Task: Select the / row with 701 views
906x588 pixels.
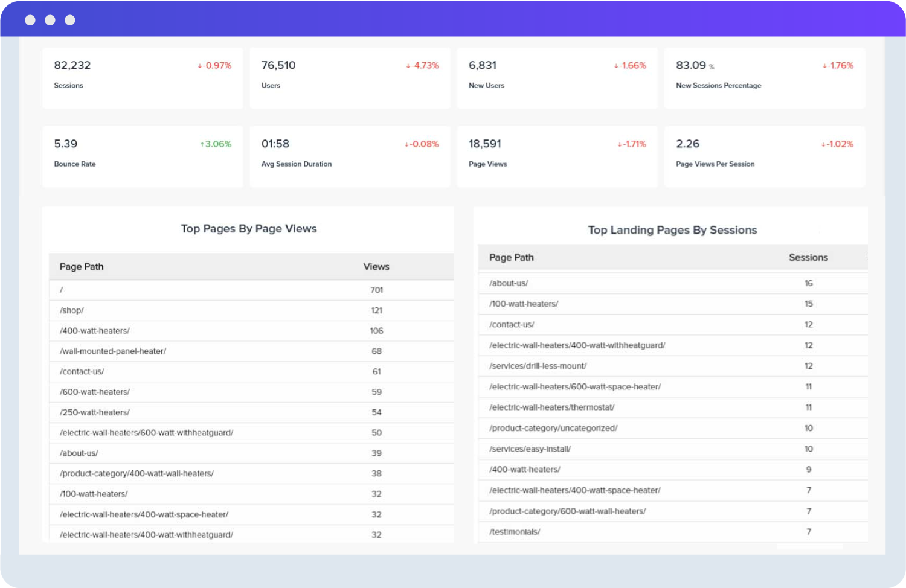Action: [251, 290]
